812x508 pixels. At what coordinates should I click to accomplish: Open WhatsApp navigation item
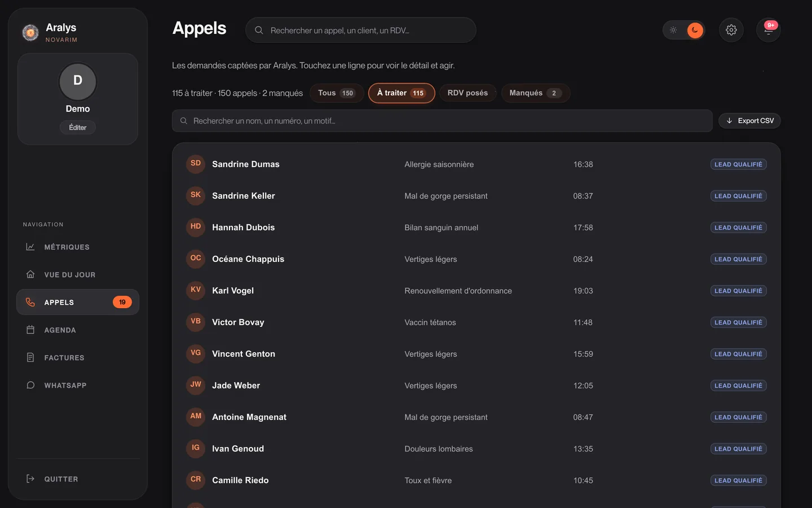pos(78,385)
